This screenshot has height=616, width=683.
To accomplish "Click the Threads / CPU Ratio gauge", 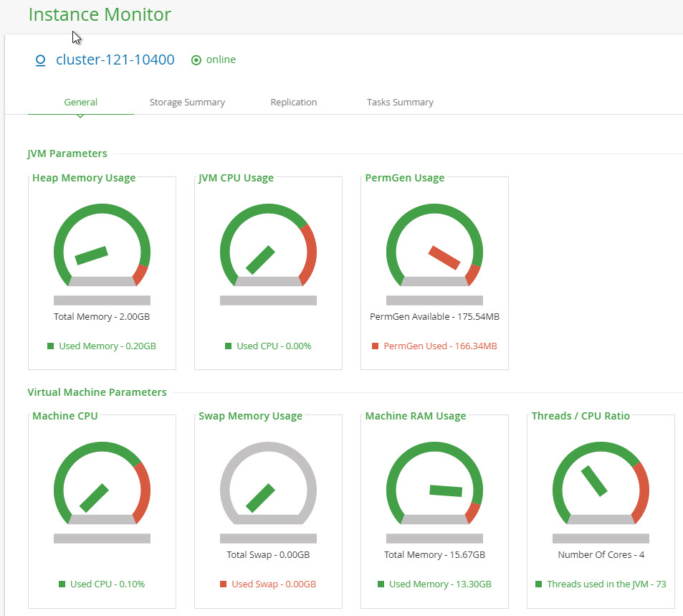I will [601, 485].
